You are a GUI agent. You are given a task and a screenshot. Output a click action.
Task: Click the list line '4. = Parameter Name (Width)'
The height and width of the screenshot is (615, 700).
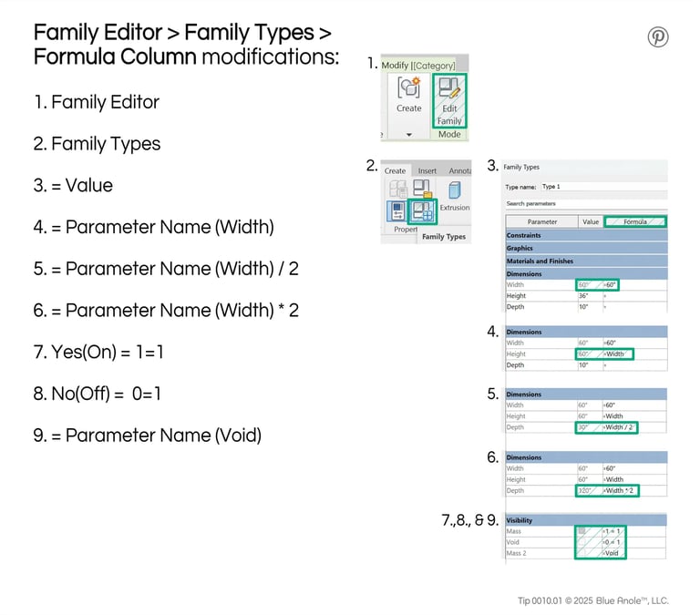[x=153, y=227]
